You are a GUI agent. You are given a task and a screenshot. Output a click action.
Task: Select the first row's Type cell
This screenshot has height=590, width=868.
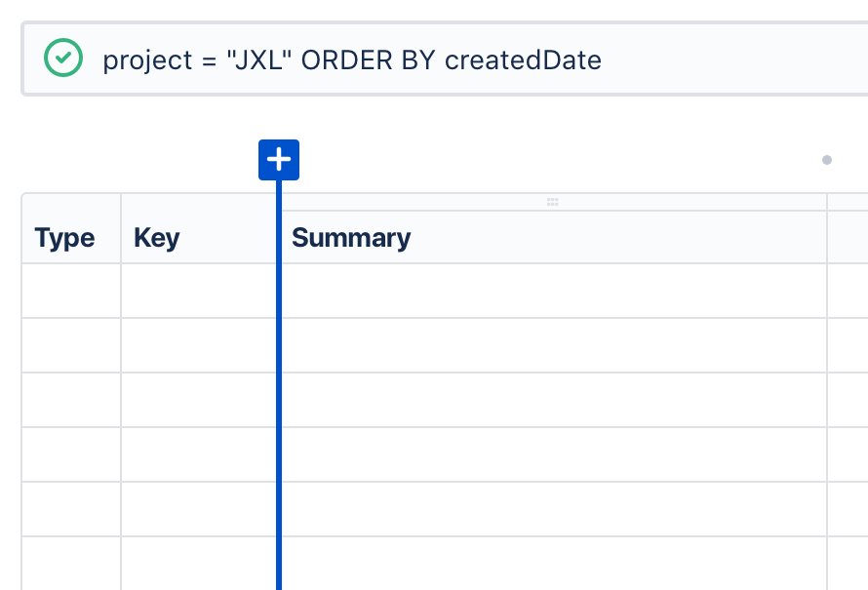(x=71, y=292)
